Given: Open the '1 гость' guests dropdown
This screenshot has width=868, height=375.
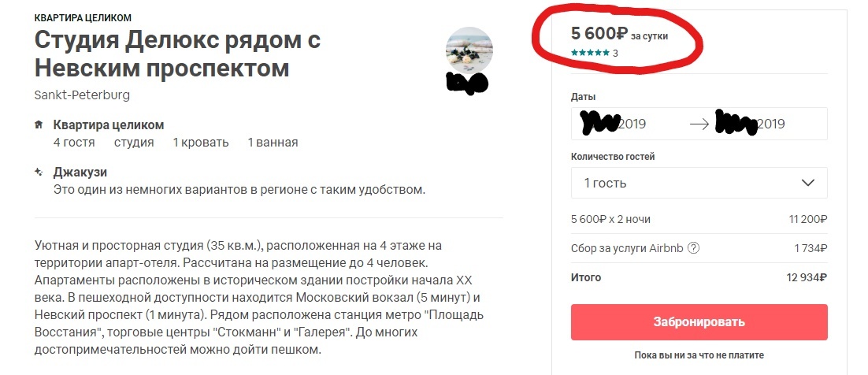Looking at the screenshot, I should click(x=698, y=183).
